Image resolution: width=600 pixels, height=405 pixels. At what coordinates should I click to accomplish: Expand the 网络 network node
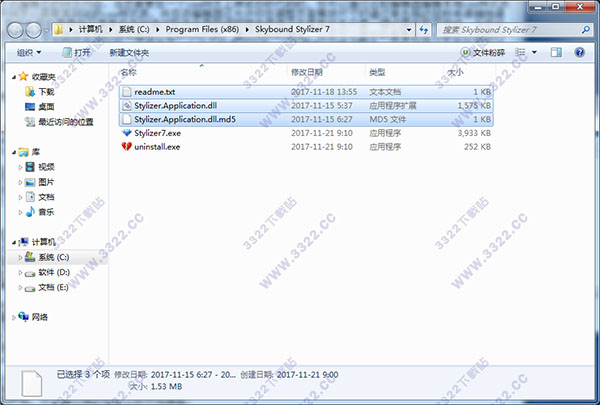(14, 317)
